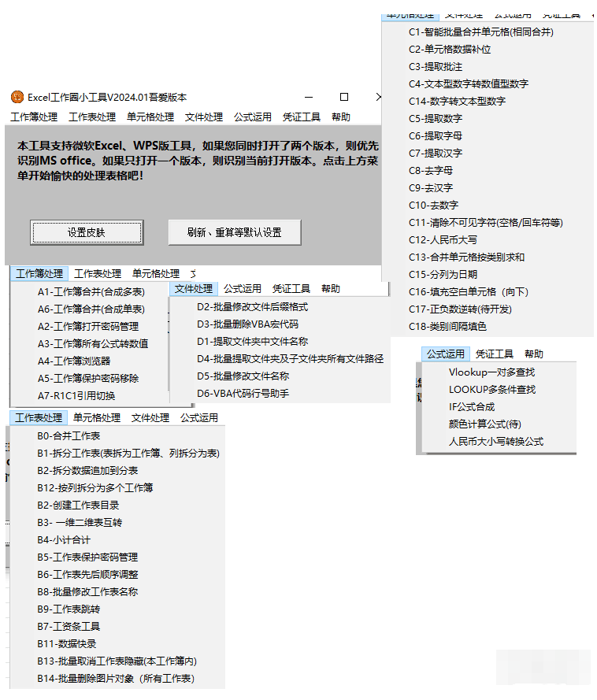This screenshot has width=597, height=700.
Task: Choose B5-工作表保护密码管理
Action: coord(87,557)
